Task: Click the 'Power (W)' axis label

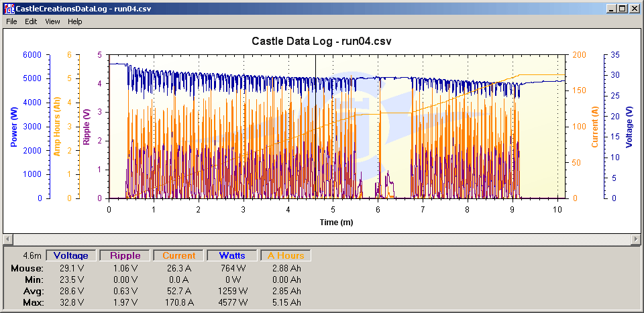Action: pyautogui.click(x=13, y=127)
